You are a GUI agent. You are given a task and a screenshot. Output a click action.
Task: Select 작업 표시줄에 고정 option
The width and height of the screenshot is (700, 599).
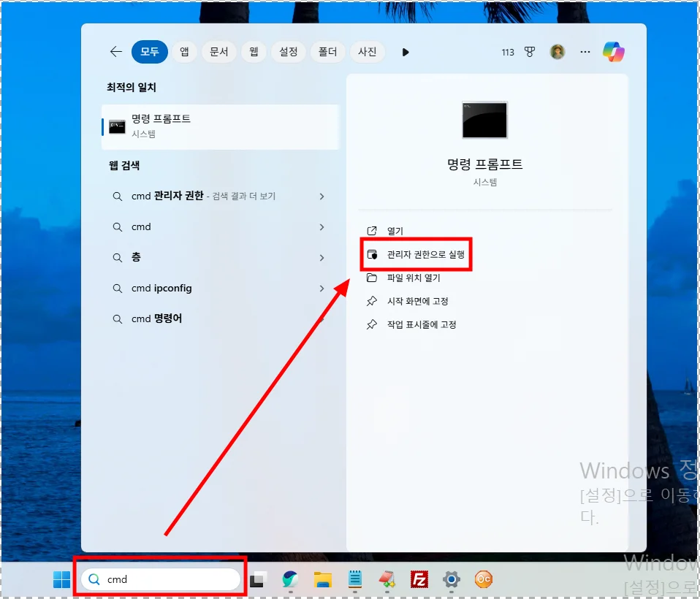tap(421, 324)
